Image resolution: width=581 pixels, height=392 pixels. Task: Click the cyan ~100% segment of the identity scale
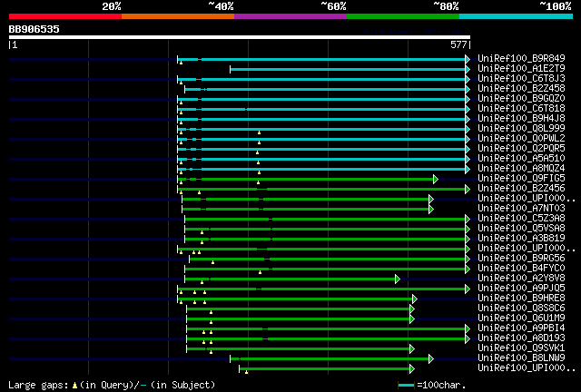pyautogui.click(x=517, y=16)
